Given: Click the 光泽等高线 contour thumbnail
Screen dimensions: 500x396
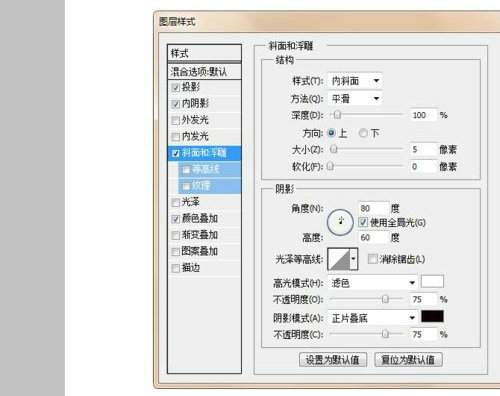Looking at the screenshot, I should pyautogui.click(x=339, y=259).
